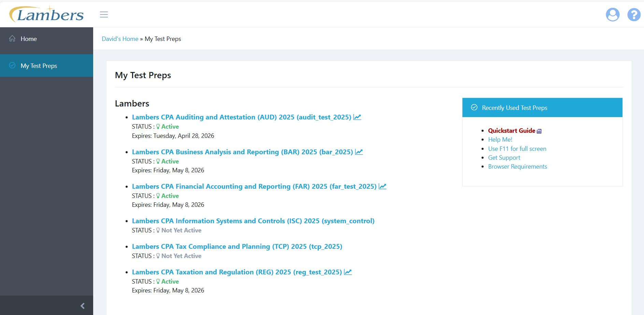The image size is (644, 315).
Task: Click the Lambers section heading
Action: (132, 103)
